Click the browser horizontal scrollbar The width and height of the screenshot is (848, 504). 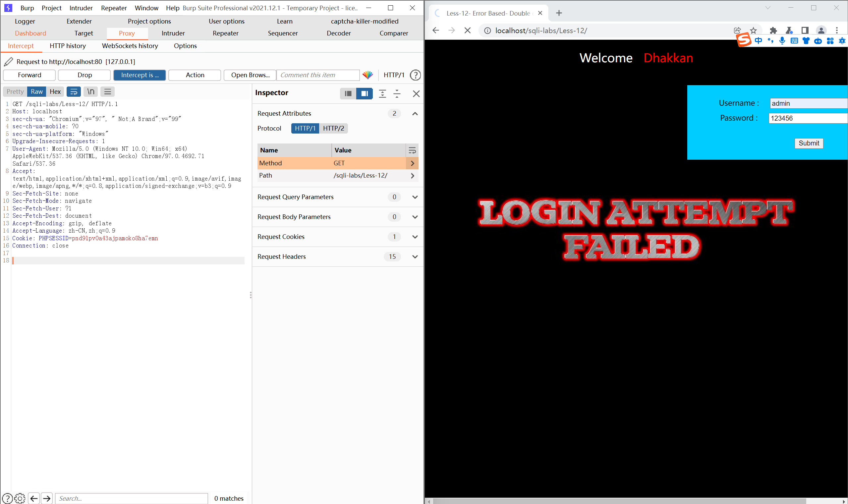tap(620, 501)
